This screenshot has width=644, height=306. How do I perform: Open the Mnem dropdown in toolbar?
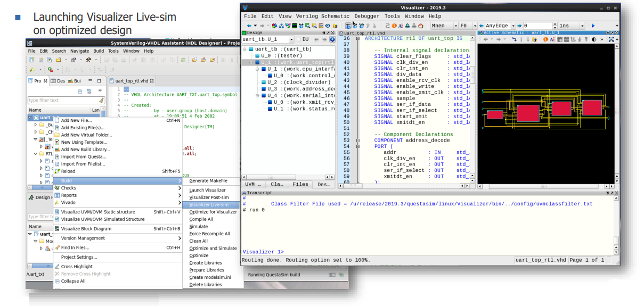pos(455,26)
